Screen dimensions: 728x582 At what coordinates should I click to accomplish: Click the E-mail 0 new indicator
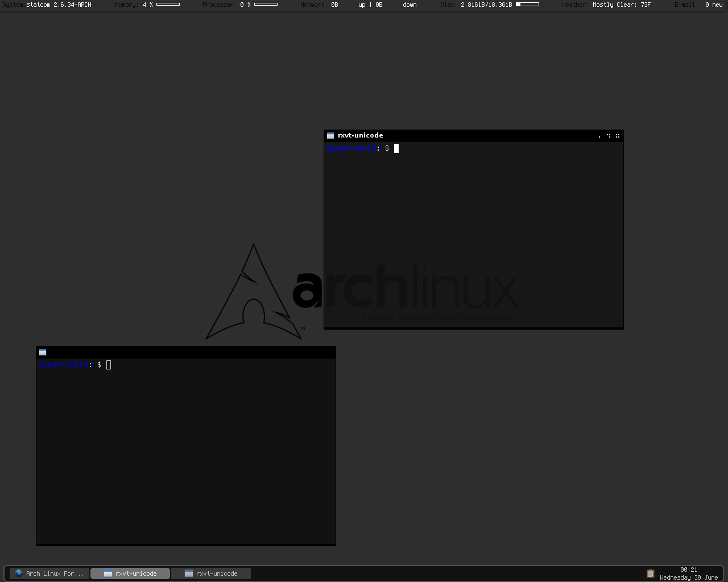coord(698,5)
